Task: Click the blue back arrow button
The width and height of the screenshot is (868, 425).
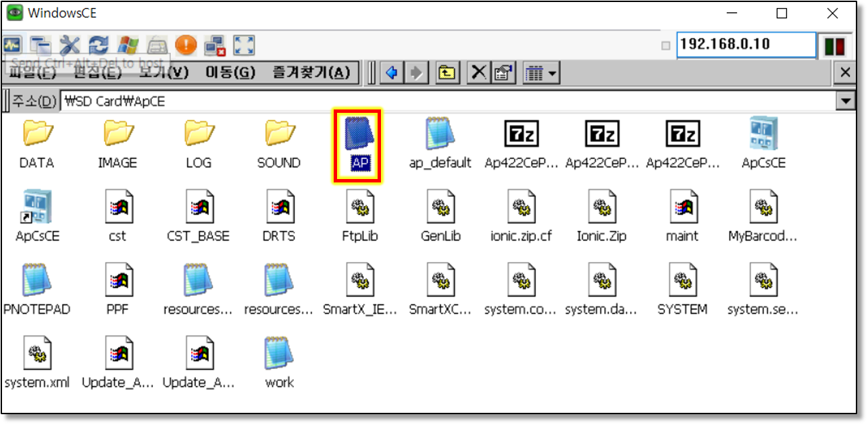Action: (x=390, y=73)
